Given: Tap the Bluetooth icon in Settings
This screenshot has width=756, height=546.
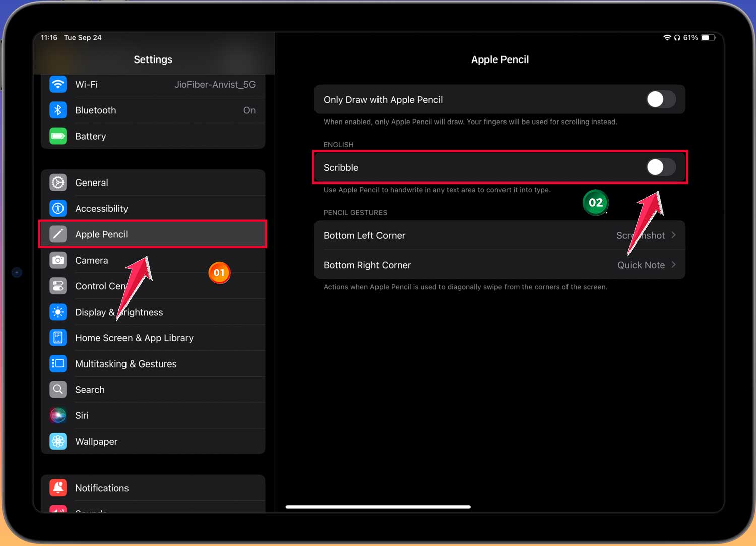Looking at the screenshot, I should coord(58,110).
